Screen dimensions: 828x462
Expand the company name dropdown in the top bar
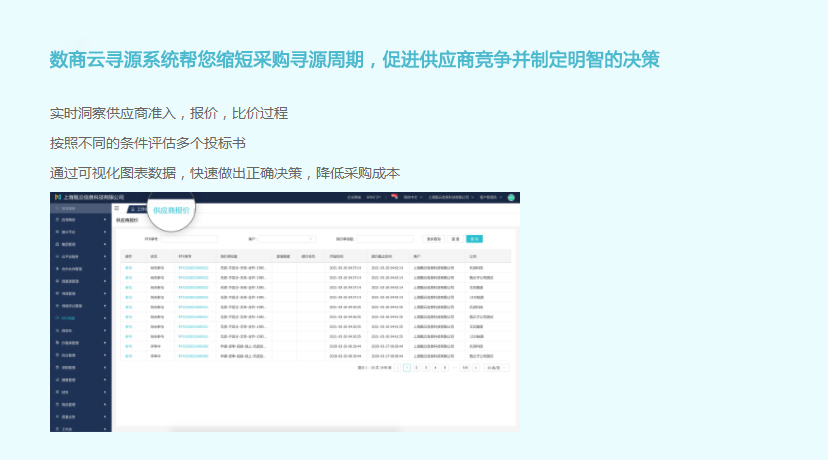point(451,197)
